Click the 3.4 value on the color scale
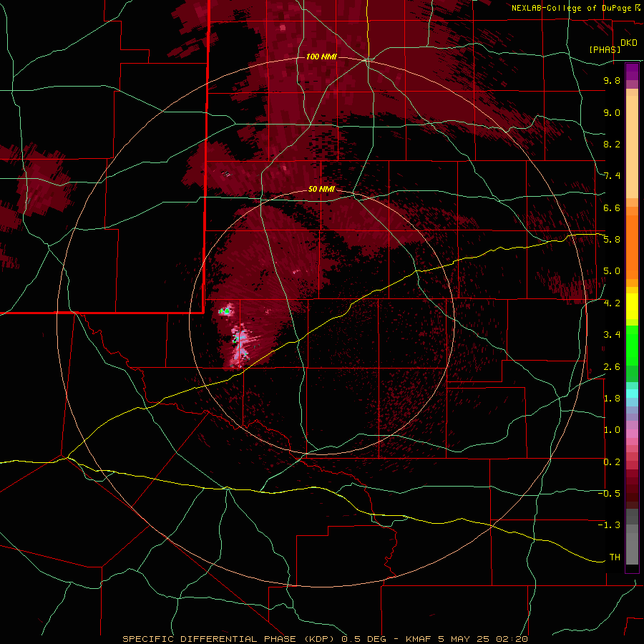This screenshot has width=644, height=644. tap(612, 335)
